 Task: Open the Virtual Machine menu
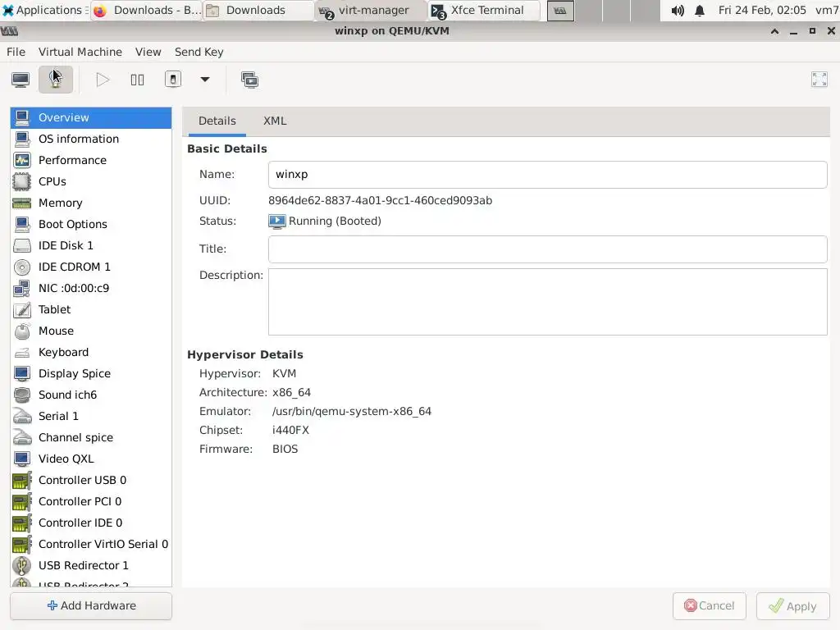click(80, 52)
